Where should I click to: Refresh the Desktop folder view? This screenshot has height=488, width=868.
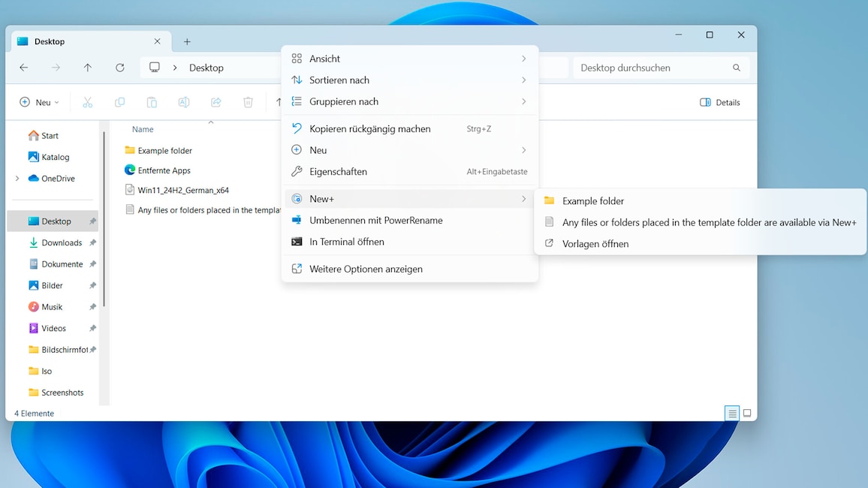[119, 68]
